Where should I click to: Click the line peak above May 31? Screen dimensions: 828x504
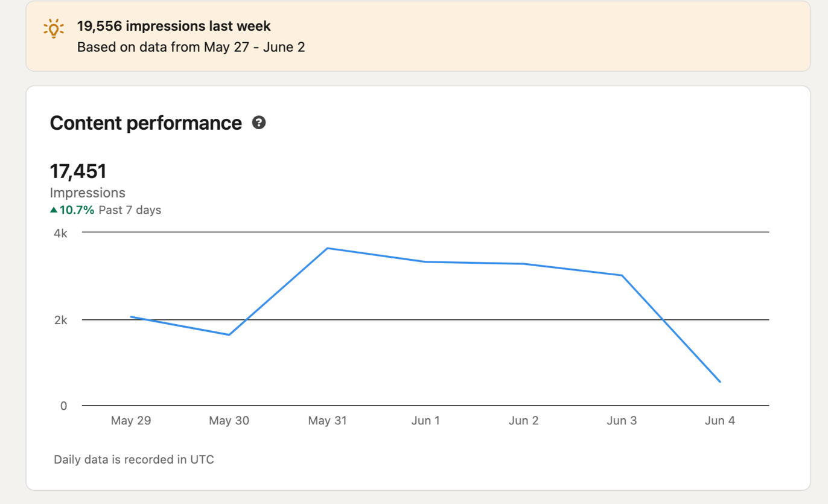[x=327, y=248]
